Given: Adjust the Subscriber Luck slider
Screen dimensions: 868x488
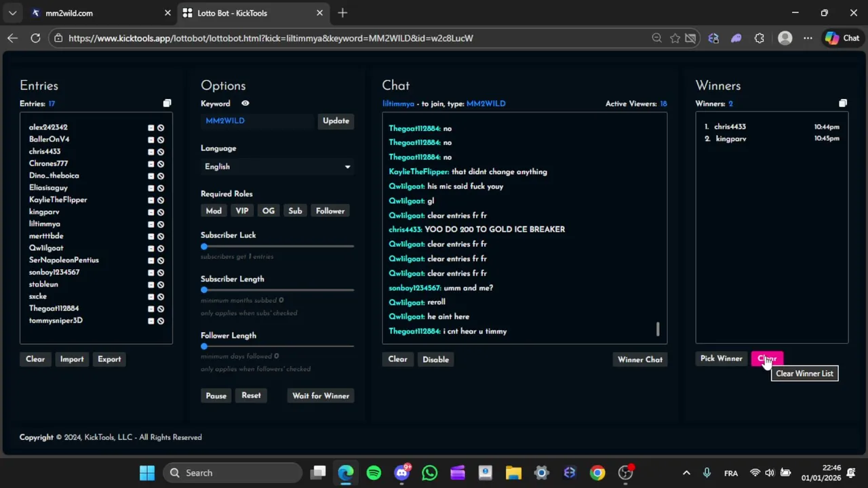Looking at the screenshot, I should point(277,247).
